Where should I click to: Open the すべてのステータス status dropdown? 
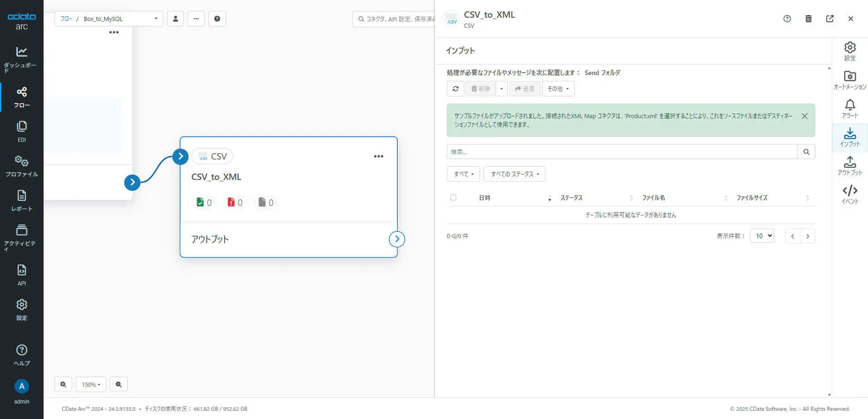tap(514, 174)
